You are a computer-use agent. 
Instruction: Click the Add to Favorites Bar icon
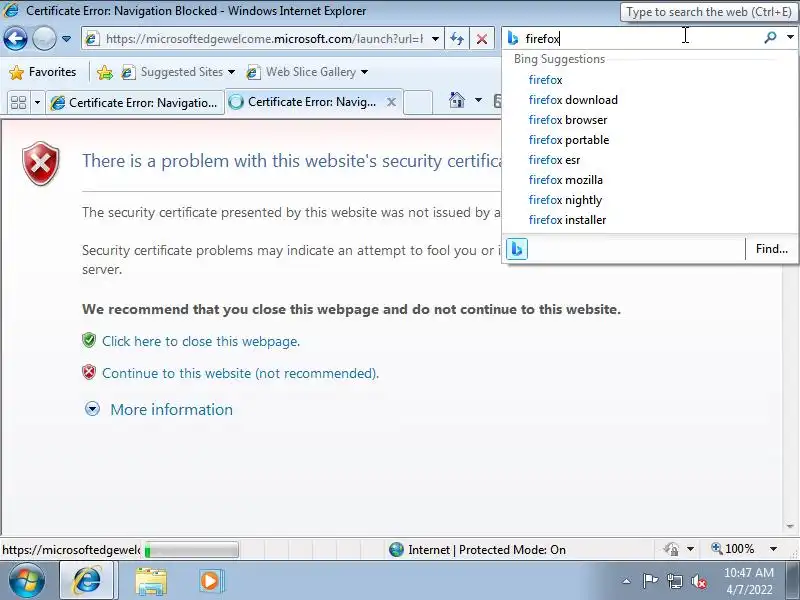click(105, 72)
